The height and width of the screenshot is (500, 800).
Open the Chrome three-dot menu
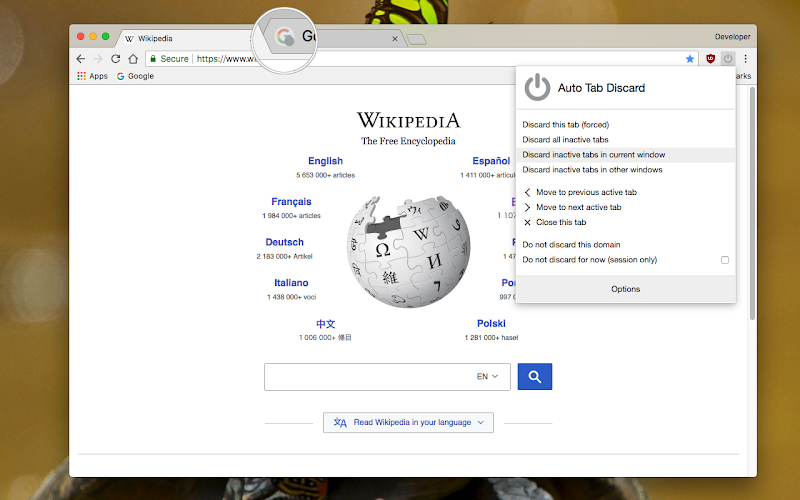tap(745, 59)
